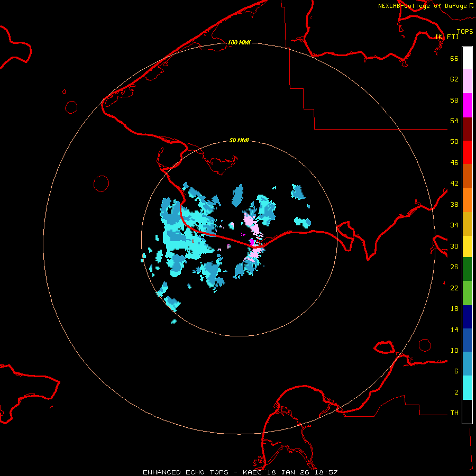Click the dark red (maroon) legend swatch

467,129
